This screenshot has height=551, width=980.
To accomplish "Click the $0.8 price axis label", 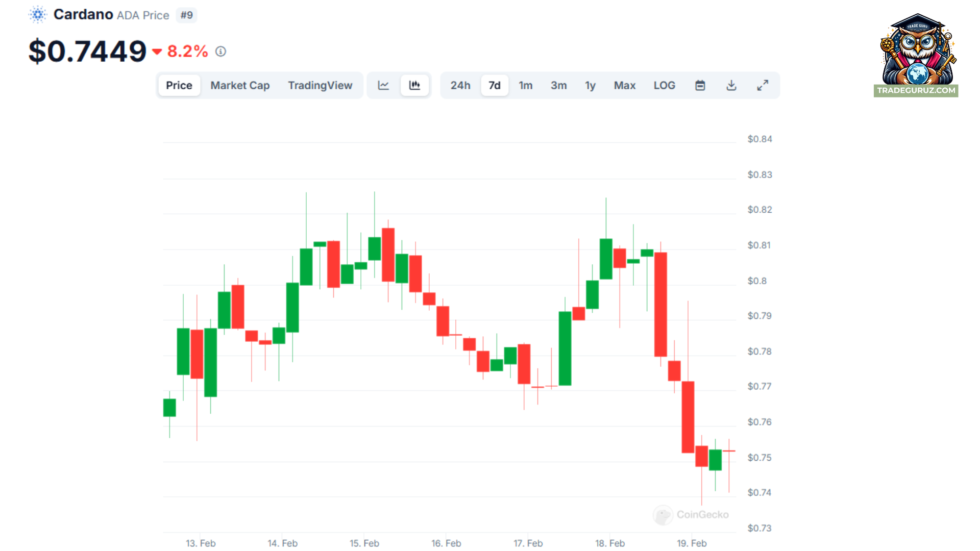I will click(757, 281).
